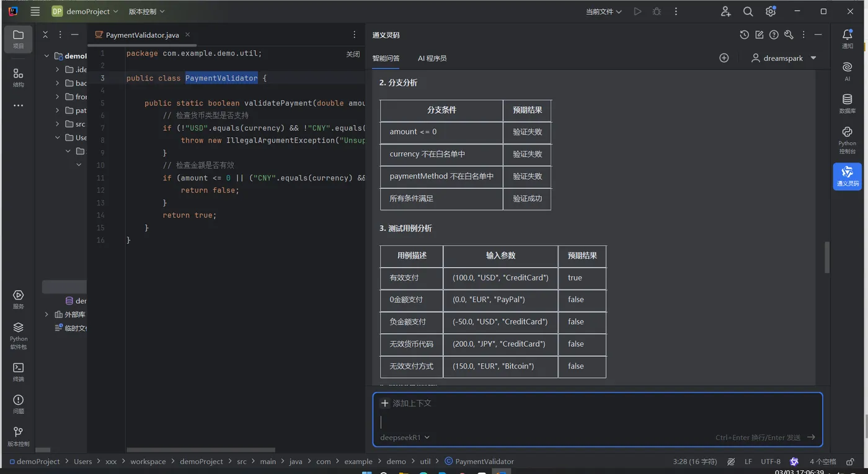Debug the current file
The width and height of the screenshot is (868, 474).
[x=657, y=11]
